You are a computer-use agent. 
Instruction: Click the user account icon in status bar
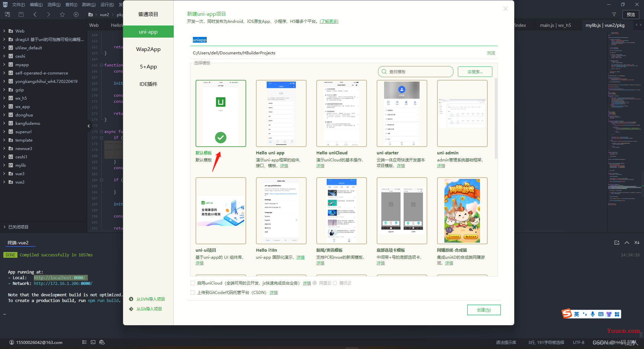point(12,342)
